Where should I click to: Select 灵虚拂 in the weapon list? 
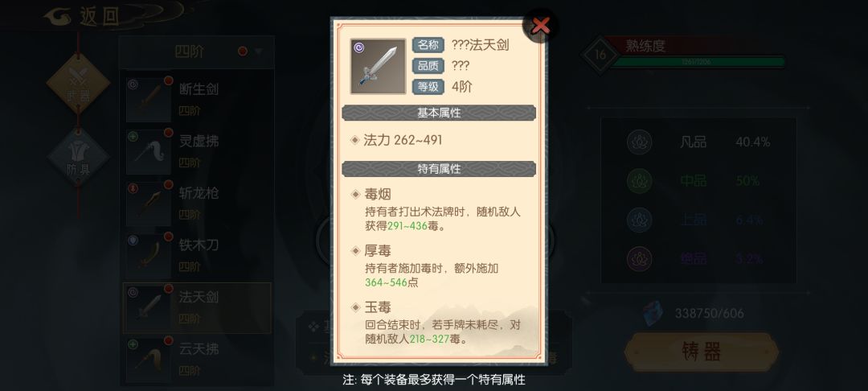[197, 151]
